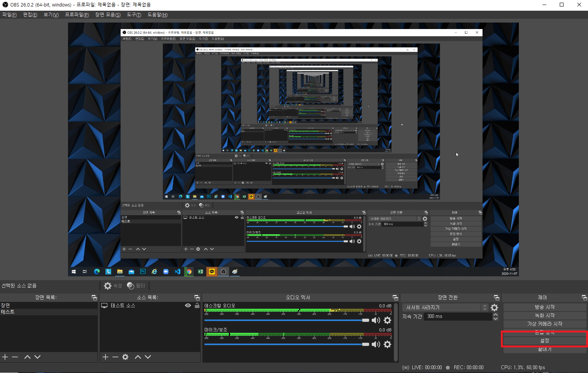Open the 장면 모음 menu
Image resolution: width=588 pixels, height=373 pixels.
tap(108, 15)
